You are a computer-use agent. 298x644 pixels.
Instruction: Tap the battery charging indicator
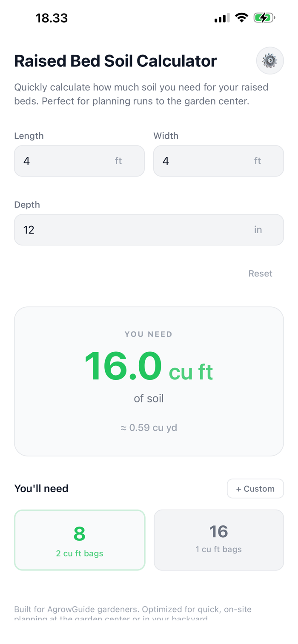pyautogui.click(x=264, y=18)
